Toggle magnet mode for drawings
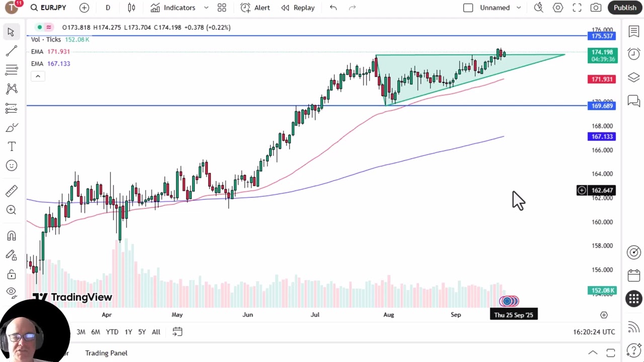Viewport: 644px width, 362px height. coord(11,236)
